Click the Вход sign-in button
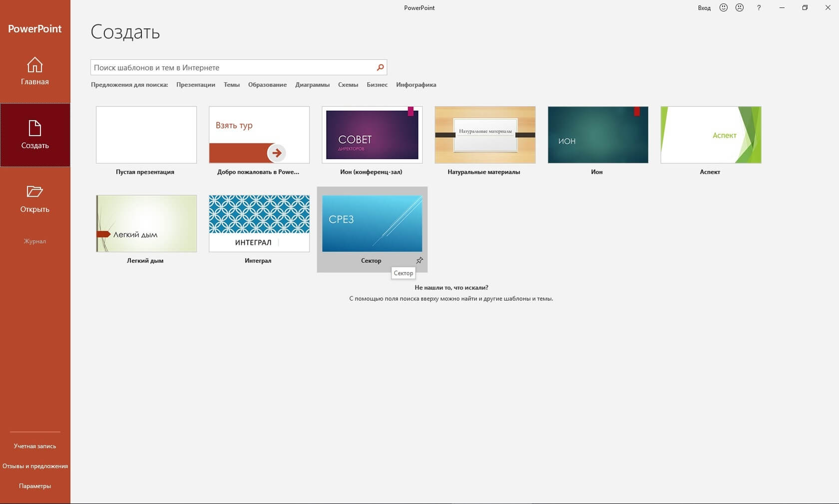This screenshot has width=839, height=504. [x=704, y=8]
